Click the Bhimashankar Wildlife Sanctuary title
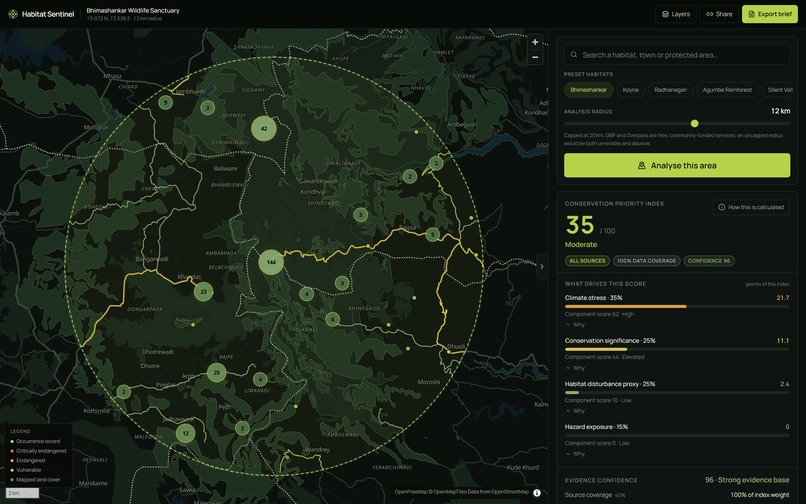806x504 pixels. [133, 10]
